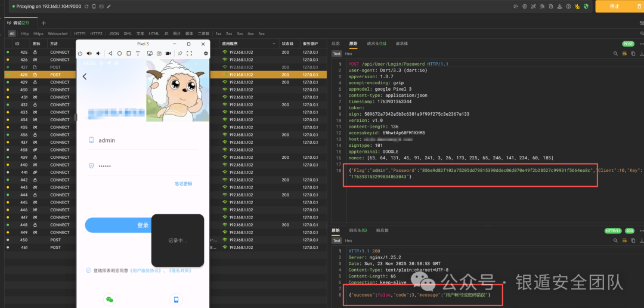
Task: Click the search icon in request panel
Action: tap(615, 54)
